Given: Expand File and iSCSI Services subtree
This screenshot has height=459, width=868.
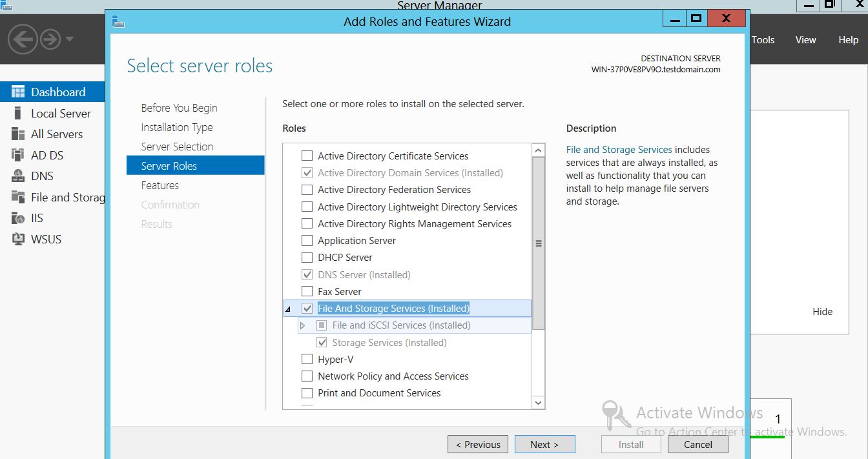Looking at the screenshot, I should coord(302,326).
